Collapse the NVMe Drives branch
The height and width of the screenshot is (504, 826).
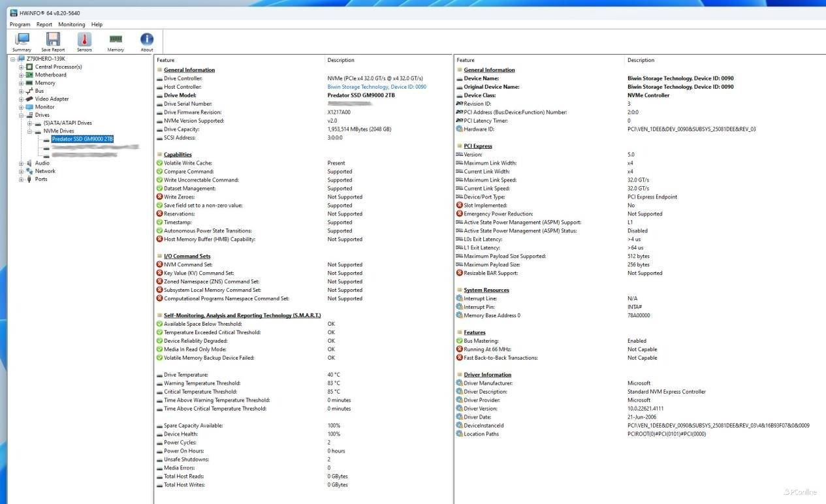click(29, 131)
